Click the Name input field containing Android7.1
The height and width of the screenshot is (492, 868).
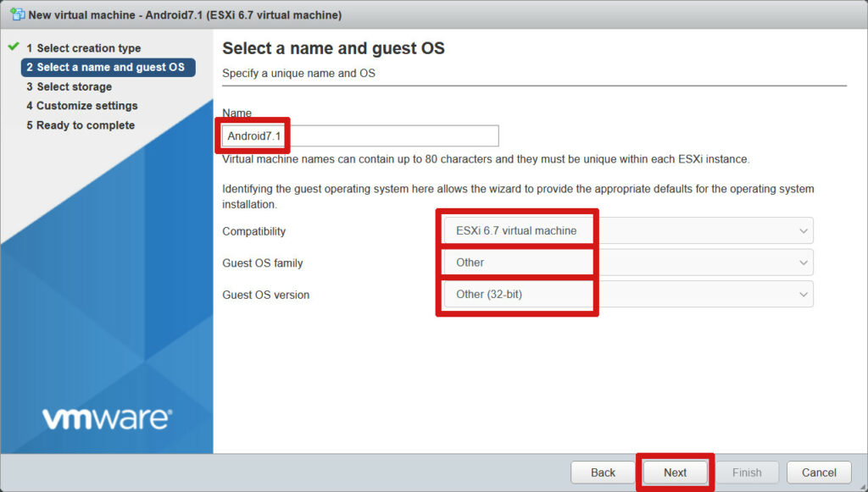tap(360, 136)
